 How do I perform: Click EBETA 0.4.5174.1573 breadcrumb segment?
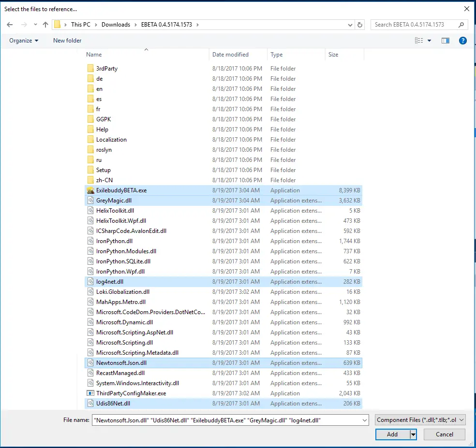pyautogui.click(x=166, y=25)
